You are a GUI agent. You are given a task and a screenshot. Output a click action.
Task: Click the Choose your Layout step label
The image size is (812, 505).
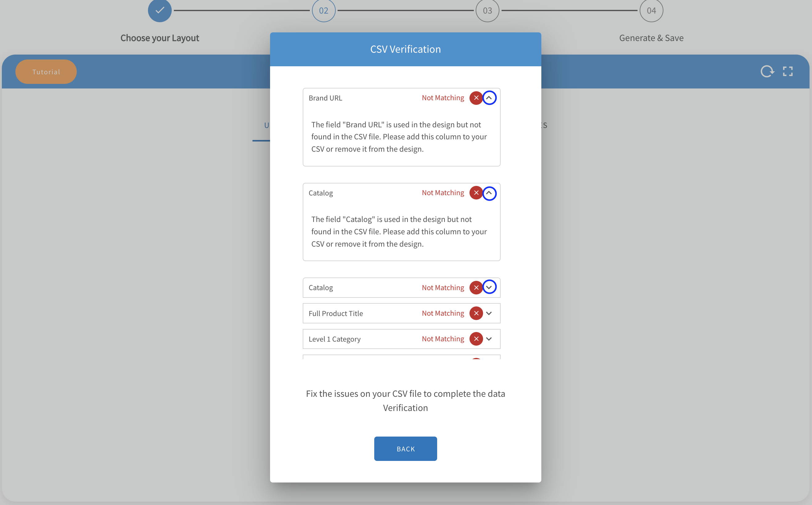tap(160, 38)
